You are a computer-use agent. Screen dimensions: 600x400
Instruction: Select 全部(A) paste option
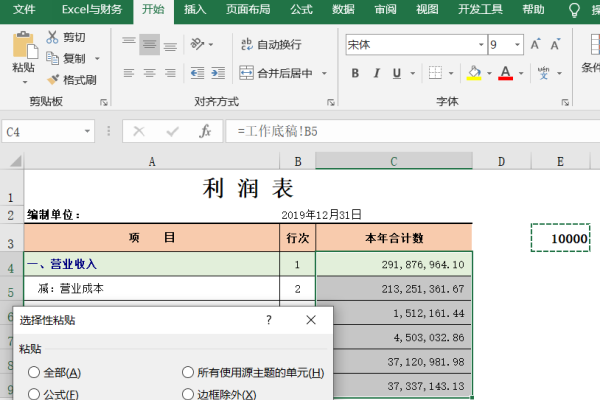click(54, 372)
